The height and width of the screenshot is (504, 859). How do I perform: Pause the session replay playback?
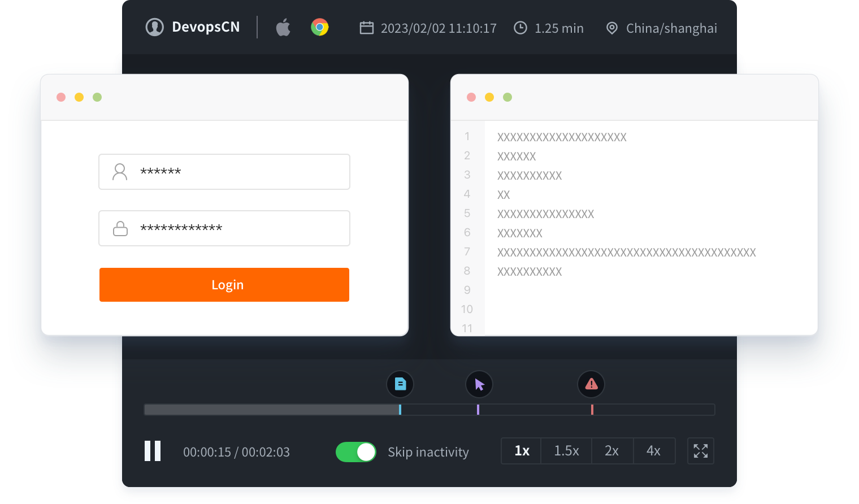(153, 451)
